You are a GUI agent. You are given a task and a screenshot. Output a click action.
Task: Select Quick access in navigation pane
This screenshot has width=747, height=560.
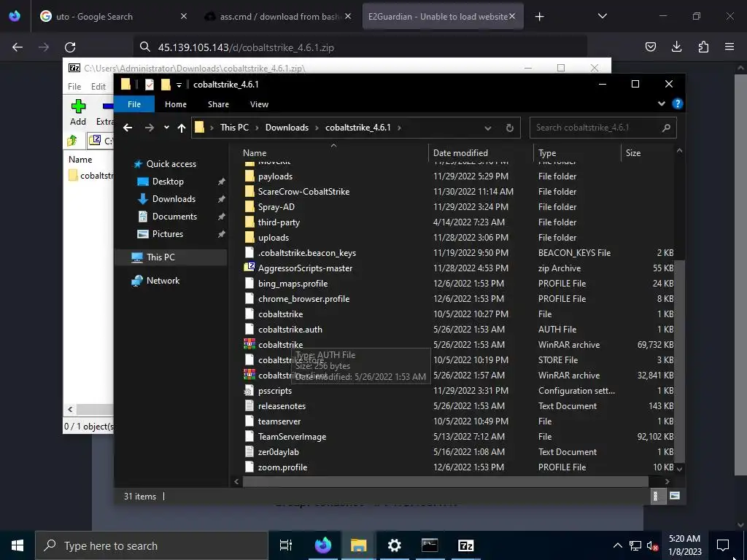coord(171,164)
